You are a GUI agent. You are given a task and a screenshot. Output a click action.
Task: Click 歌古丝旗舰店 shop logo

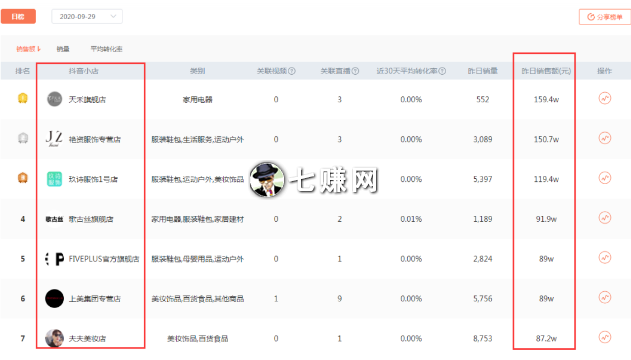click(x=54, y=219)
